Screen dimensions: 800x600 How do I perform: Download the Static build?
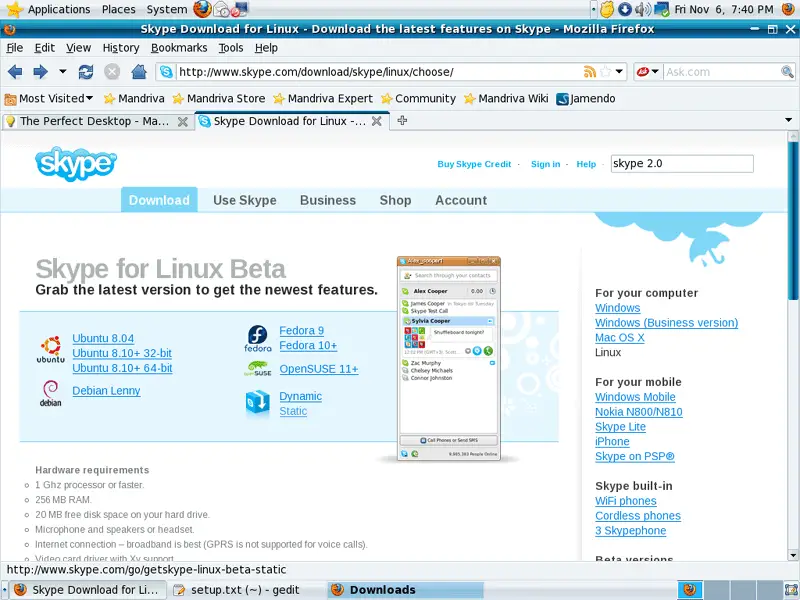pyautogui.click(x=293, y=411)
